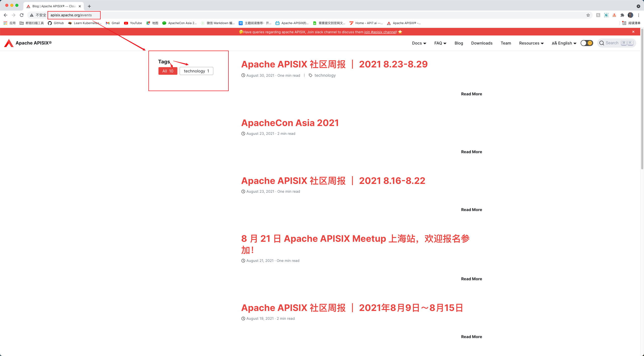Image resolution: width=644 pixels, height=356 pixels.
Task: Expand the FAQ dropdown menu
Action: point(440,43)
